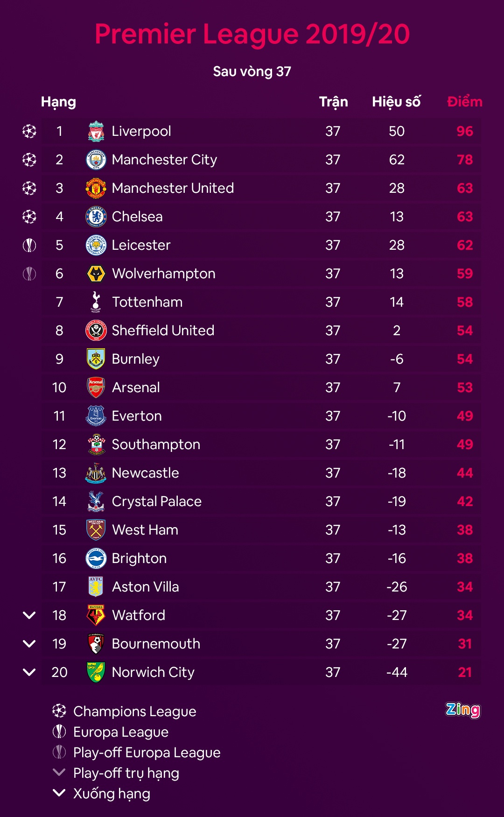Click Champions League ball icon beside Liverpool
Image resolution: width=504 pixels, height=817 pixels.
(x=29, y=131)
